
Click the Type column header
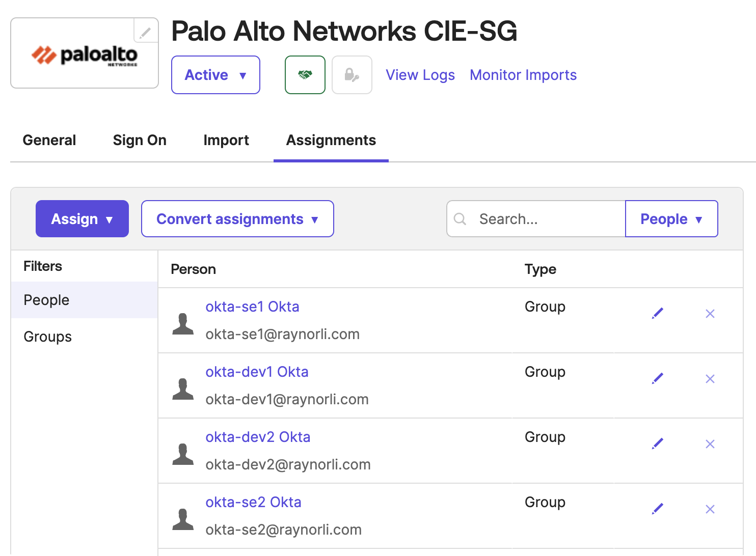point(541,269)
